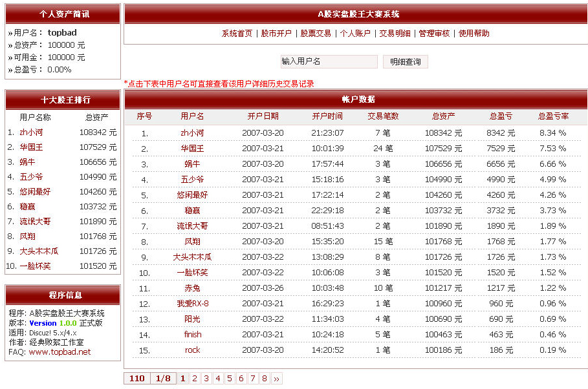588x389 pixels.
Task: Open the 股市开户 page
Action: [278, 33]
